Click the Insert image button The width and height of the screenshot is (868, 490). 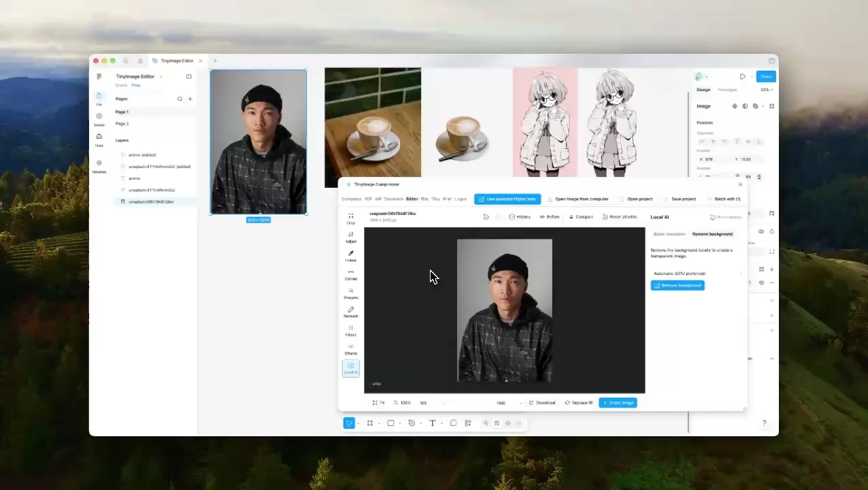(x=618, y=403)
